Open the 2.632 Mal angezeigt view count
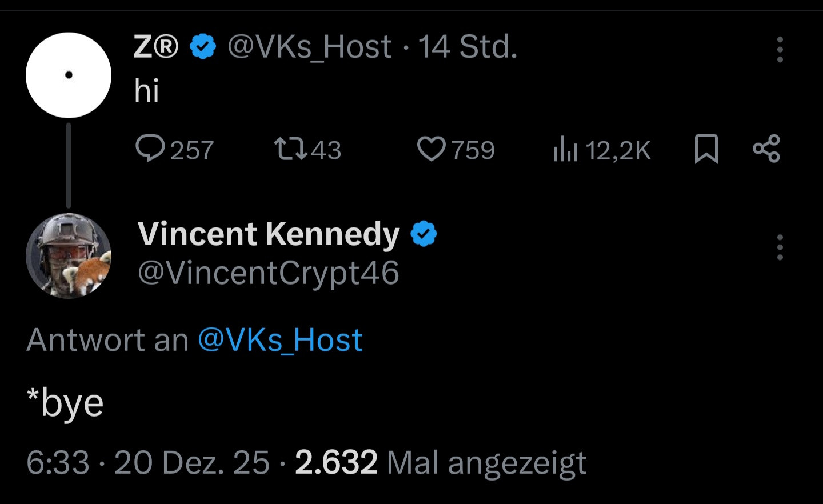The image size is (823, 504). [x=441, y=462]
